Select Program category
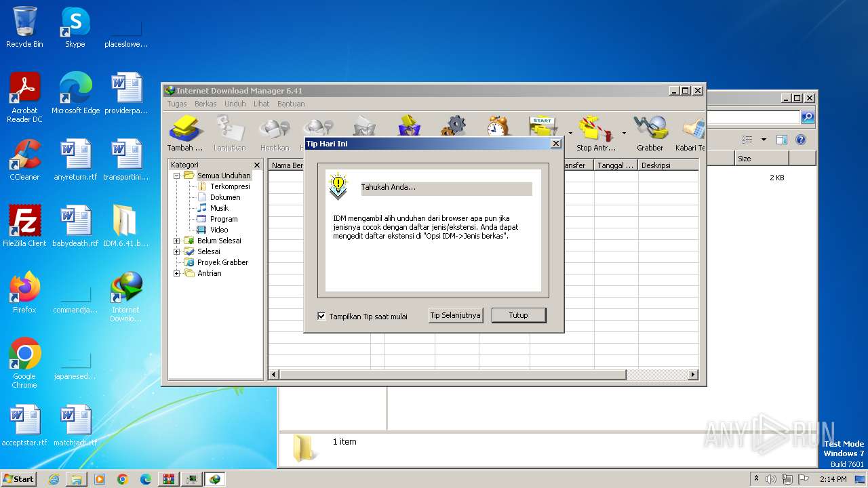 click(x=224, y=219)
